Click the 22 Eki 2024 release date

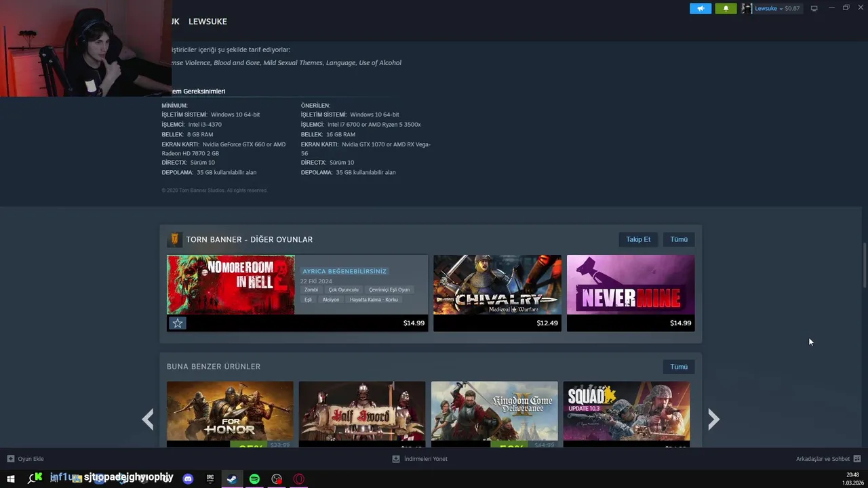316,281
